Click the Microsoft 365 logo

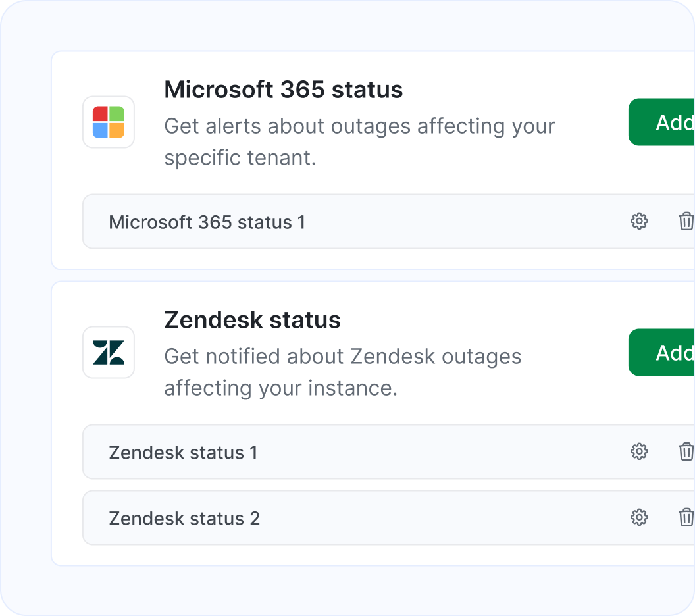[x=108, y=122]
